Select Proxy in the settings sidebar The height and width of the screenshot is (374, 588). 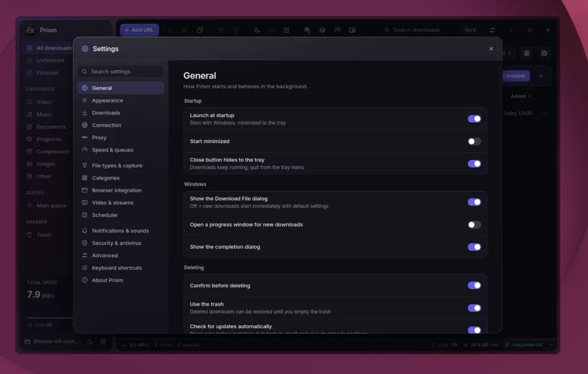[x=121, y=138]
